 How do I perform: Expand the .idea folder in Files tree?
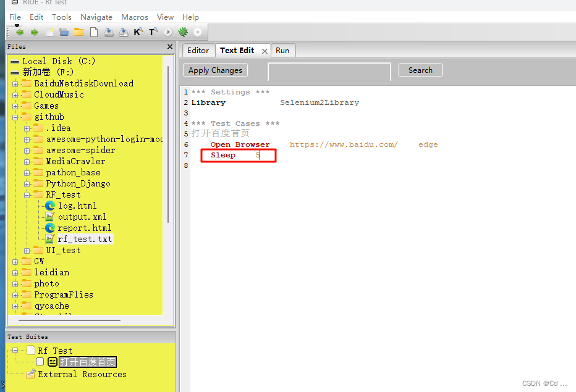tap(26, 128)
